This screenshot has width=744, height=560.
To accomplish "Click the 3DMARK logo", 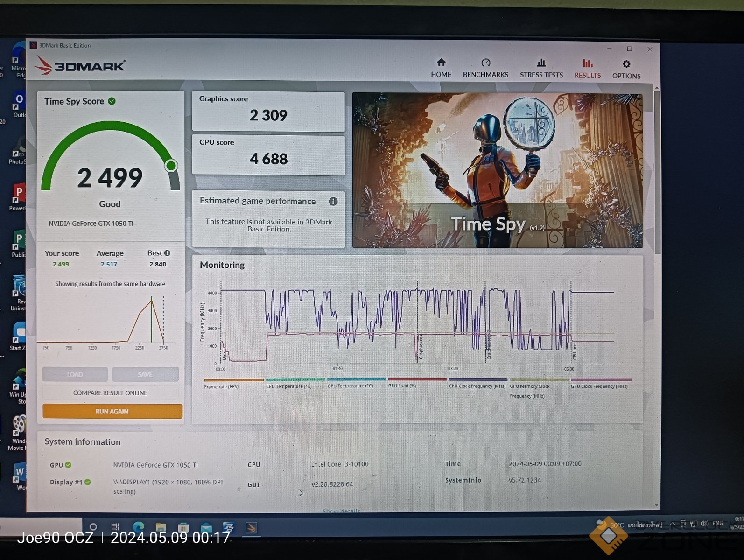I will (x=80, y=66).
